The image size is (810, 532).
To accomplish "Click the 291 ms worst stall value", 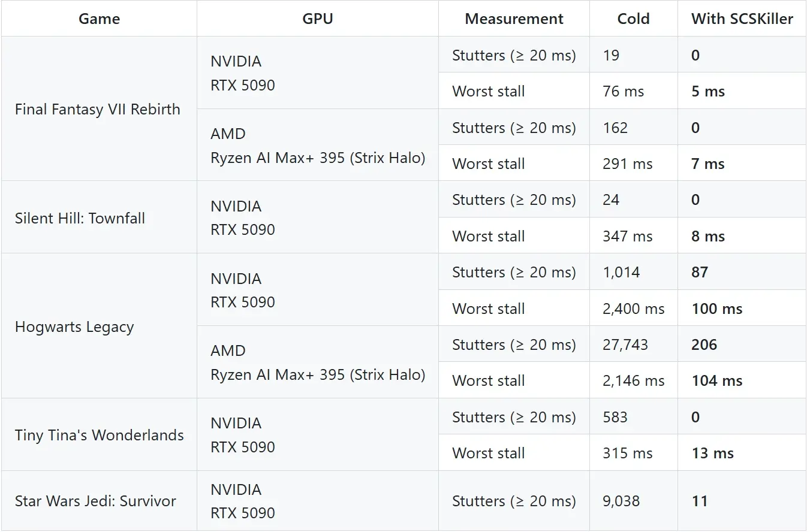I will click(628, 164).
